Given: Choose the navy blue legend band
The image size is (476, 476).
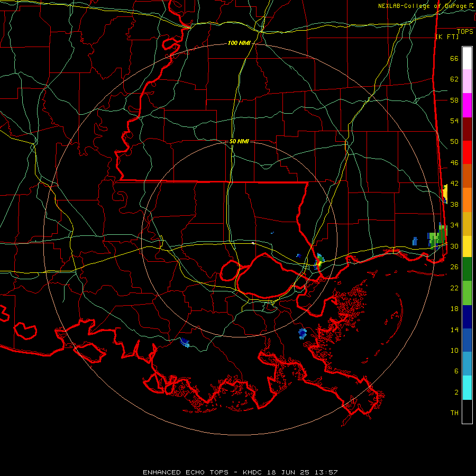Looking at the screenshot, I should point(467,317).
